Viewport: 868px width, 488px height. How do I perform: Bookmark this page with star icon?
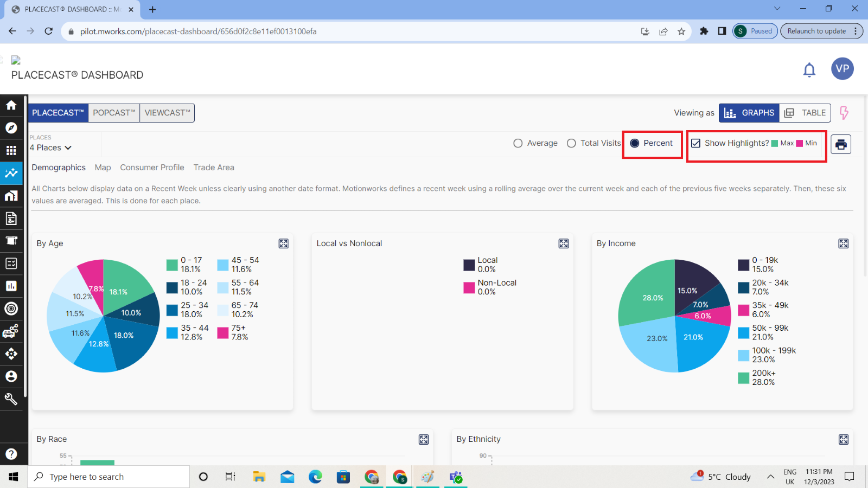681,31
